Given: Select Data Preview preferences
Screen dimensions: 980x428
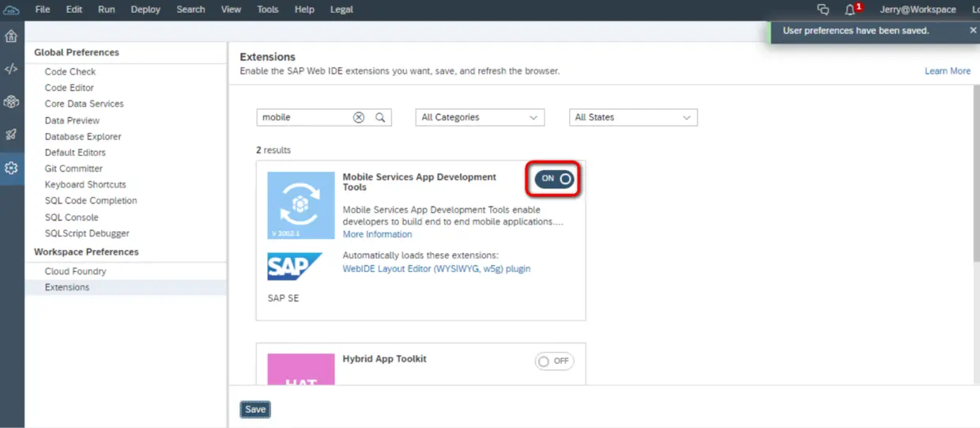Looking at the screenshot, I should point(72,120).
